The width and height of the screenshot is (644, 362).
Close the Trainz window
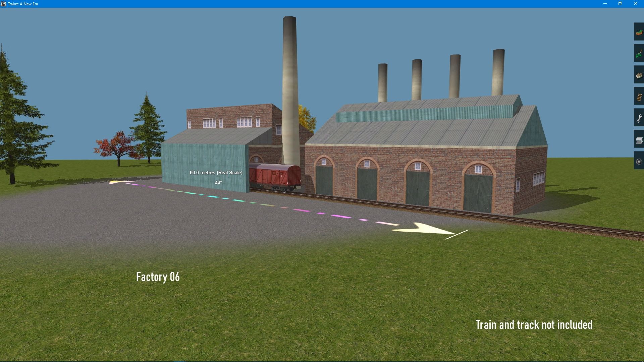coord(635,4)
